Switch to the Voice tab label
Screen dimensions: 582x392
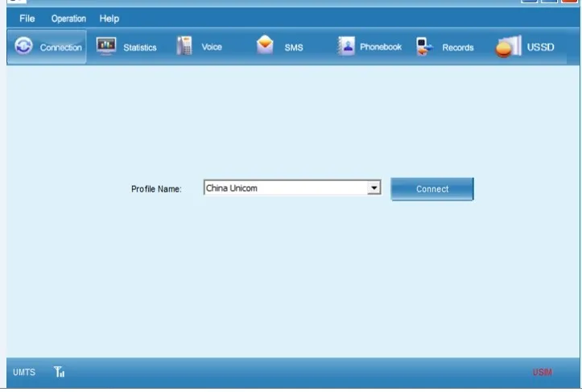pos(212,47)
